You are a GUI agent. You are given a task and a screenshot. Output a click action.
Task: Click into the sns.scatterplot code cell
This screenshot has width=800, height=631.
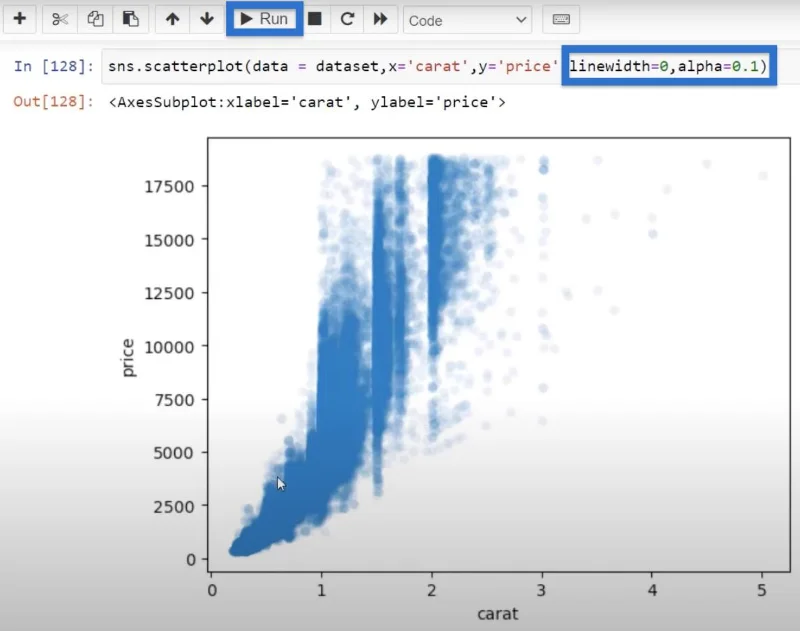[x=449, y=66]
